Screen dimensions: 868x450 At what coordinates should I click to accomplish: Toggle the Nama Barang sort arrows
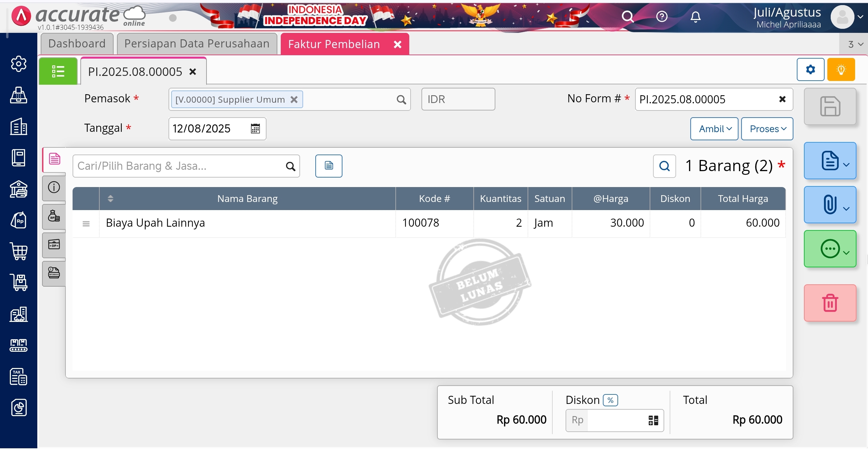coord(110,199)
